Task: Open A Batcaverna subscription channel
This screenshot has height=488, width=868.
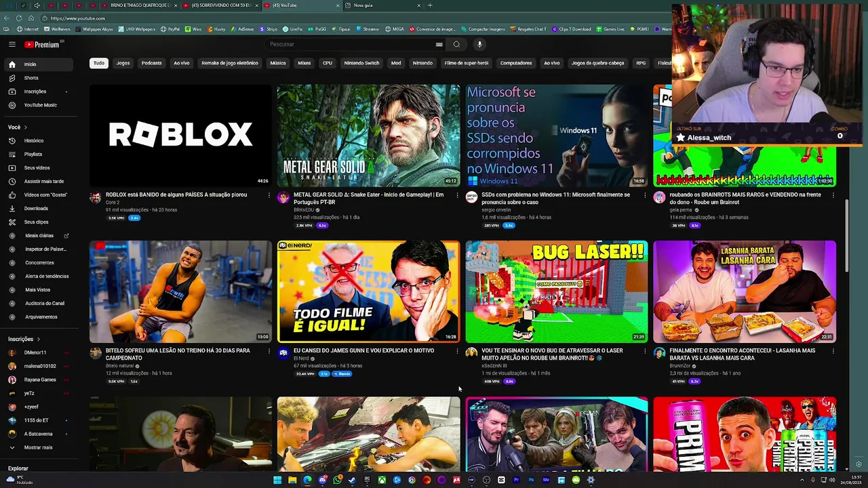Action: coord(38,434)
